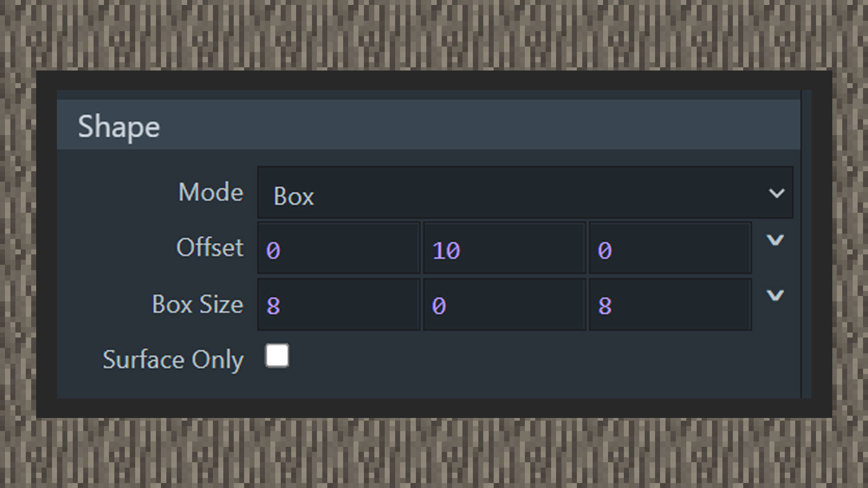Click the Mode label
Screen dimensions: 868x488
(211, 192)
